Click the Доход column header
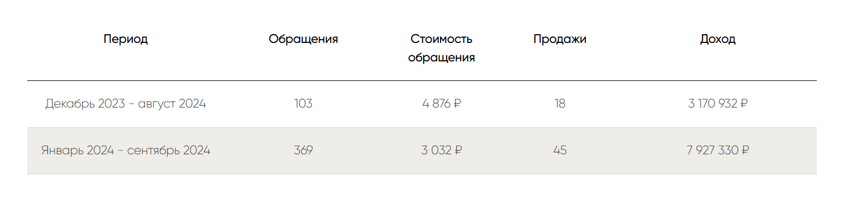868x201 pixels. point(718,39)
